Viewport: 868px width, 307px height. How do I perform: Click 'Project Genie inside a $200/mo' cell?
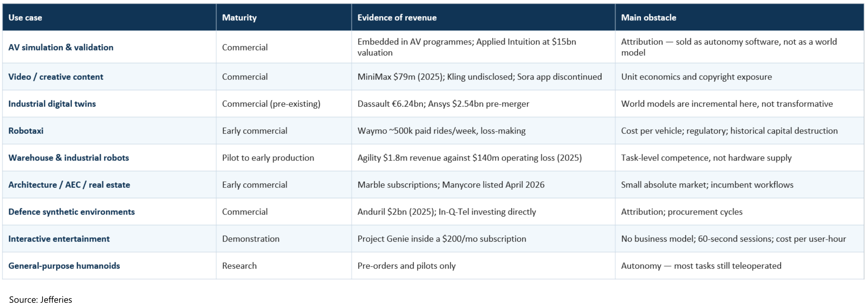484,239
